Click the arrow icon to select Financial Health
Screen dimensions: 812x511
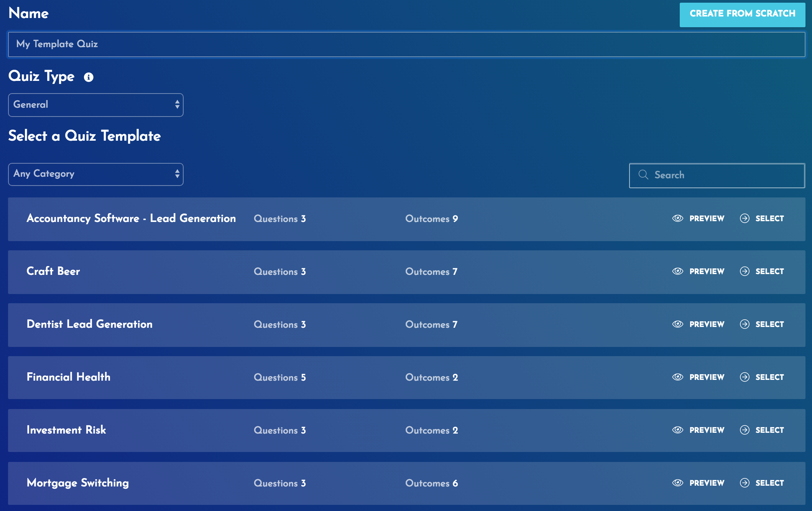tap(744, 377)
